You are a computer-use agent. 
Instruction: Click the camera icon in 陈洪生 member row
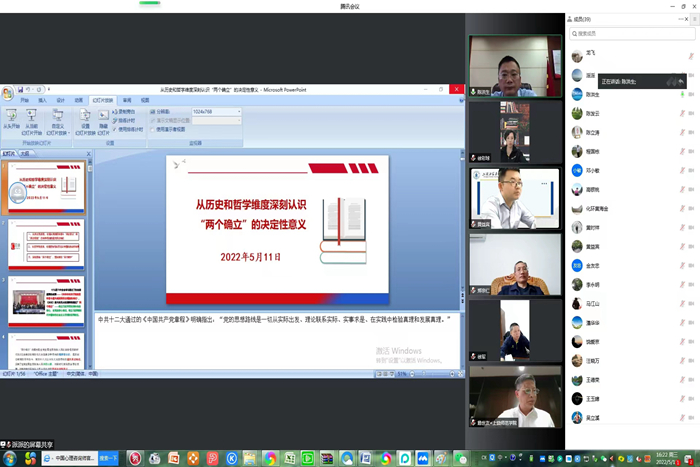point(691,94)
